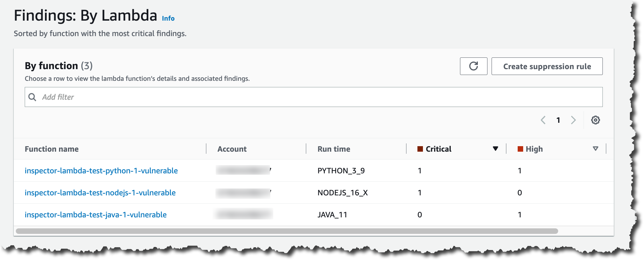This screenshot has height=260, width=644.
Task: Click the horizontal scrollbar under table
Action: pyautogui.click(x=287, y=231)
